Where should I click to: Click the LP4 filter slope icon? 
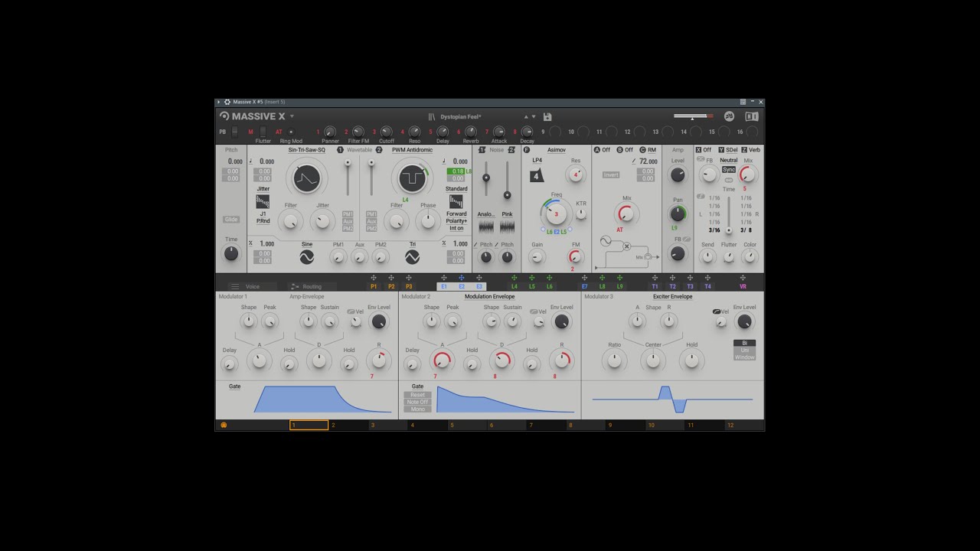(537, 175)
